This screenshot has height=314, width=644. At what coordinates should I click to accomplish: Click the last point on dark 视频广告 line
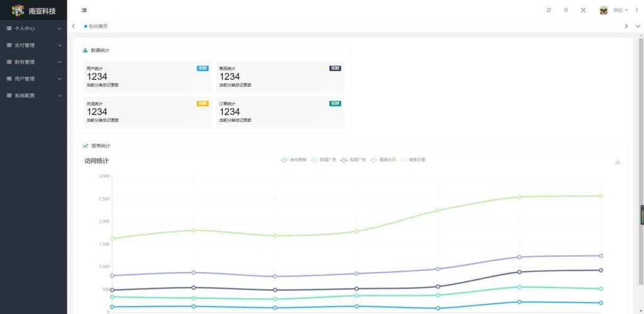click(601, 270)
